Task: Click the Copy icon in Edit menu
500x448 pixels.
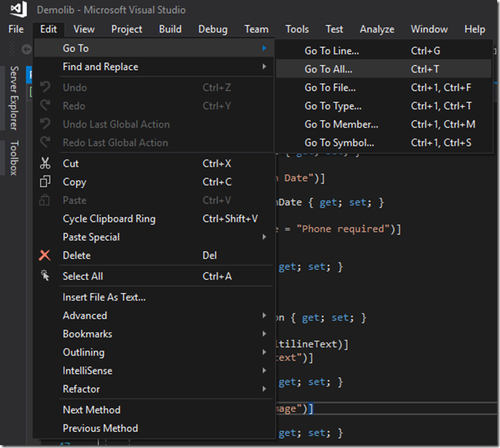Action: pyautogui.click(x=45, y=182)
